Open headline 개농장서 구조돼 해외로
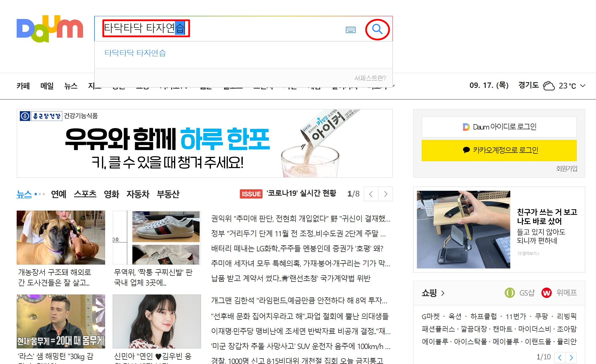Screen dimensions: 596x364 pos(55,277)
